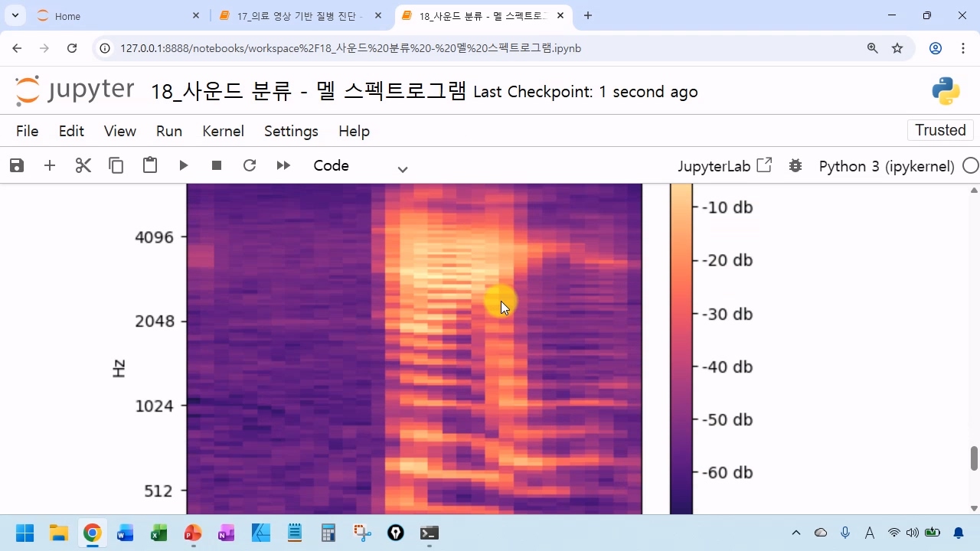Close the Home browser tab
Screen dimensions: 980x551
click(196, 15)
